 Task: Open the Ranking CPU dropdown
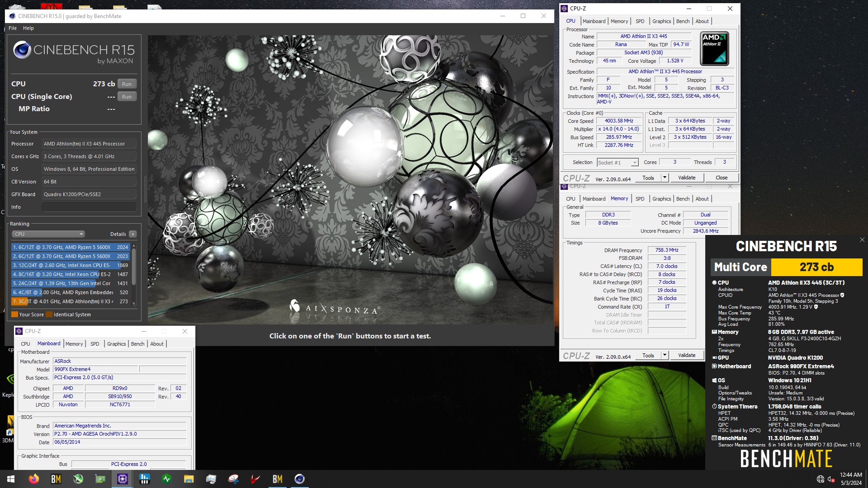point(48,234)
